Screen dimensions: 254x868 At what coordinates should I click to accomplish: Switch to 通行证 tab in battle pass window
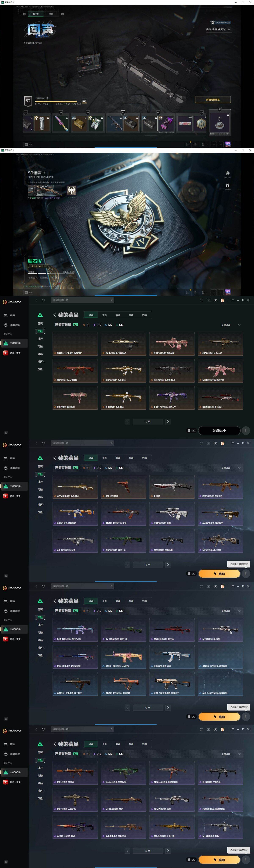(35, 14)
